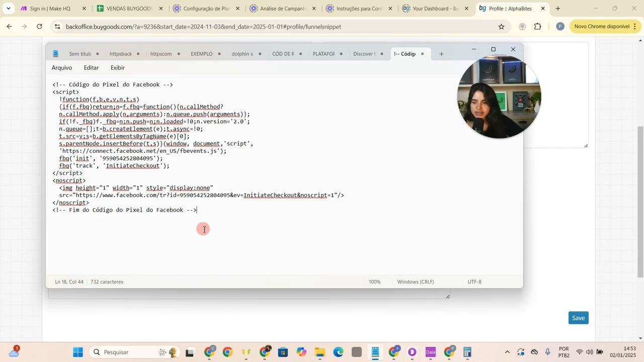Click 'Ln 18, Col 44' status entry

click(69, 282)
